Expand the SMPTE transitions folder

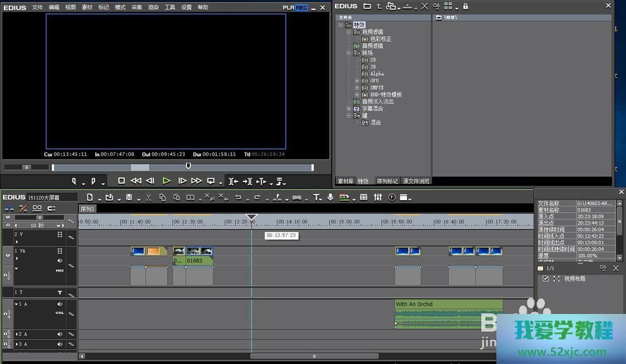(357, 88)
